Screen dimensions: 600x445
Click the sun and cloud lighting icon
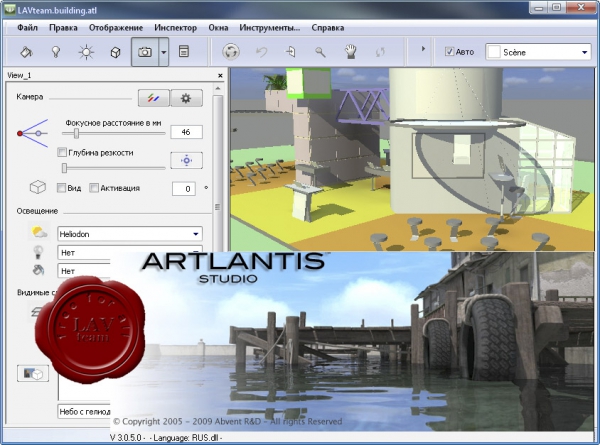(x=39, y=232)
